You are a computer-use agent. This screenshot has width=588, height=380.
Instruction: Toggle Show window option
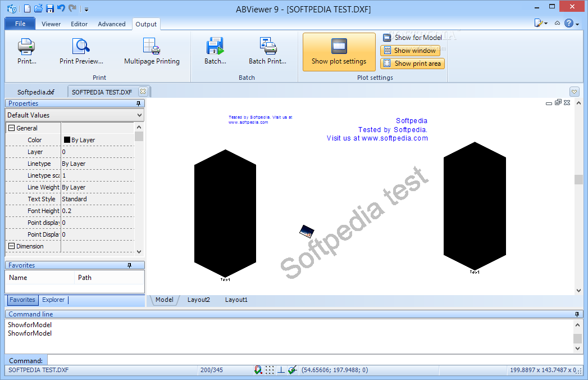410,51
